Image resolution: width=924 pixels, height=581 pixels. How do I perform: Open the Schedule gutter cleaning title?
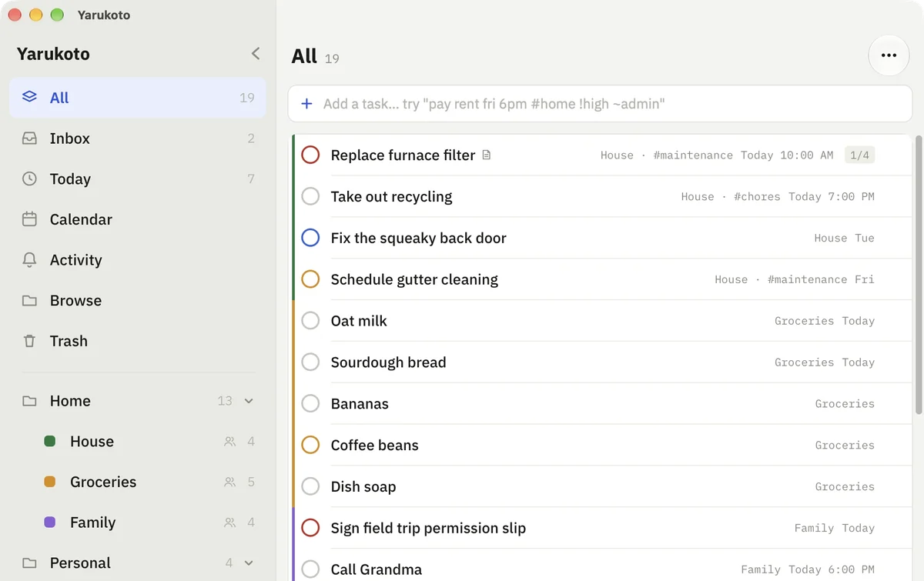(414, 279)
